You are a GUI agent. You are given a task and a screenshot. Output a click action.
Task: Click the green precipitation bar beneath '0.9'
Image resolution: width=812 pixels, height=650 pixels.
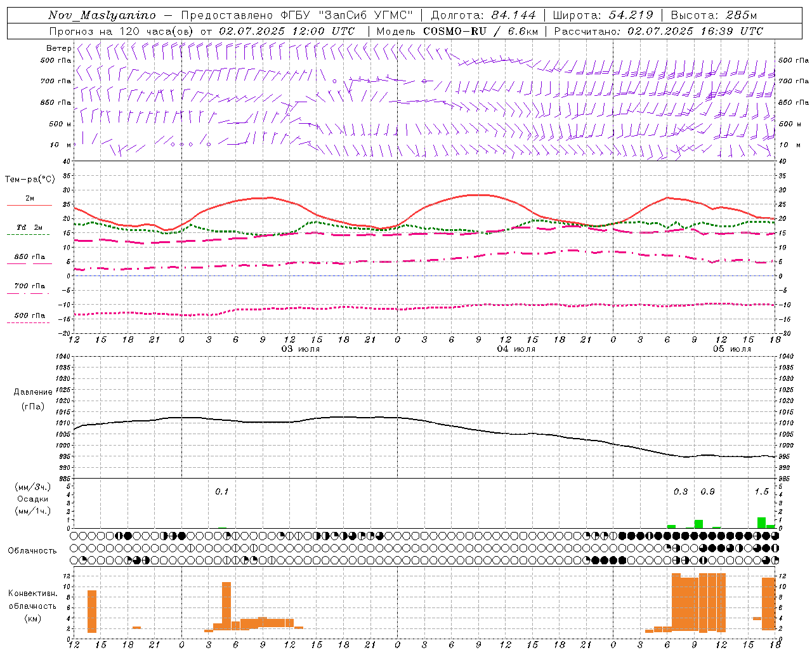click(x=698, y=524)
